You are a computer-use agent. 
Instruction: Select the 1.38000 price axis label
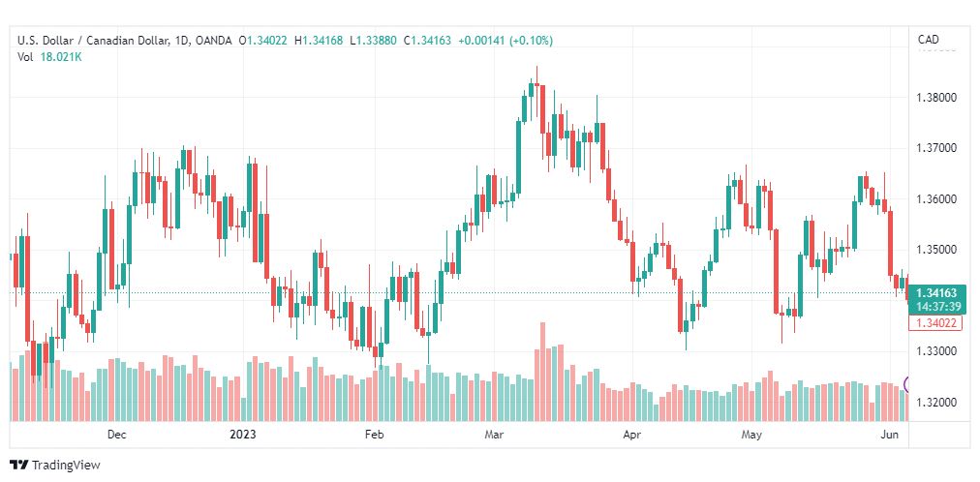pyautogui.click(x=935, y=98)
